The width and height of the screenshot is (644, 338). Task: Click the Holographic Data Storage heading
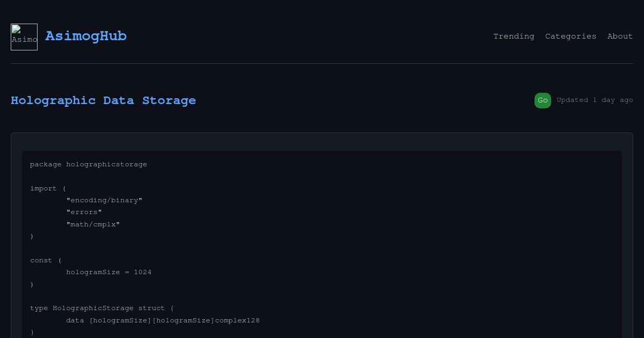[103, 101]
